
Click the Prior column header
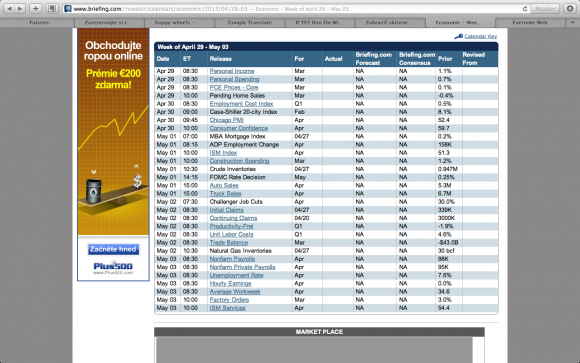click(445, 59)
